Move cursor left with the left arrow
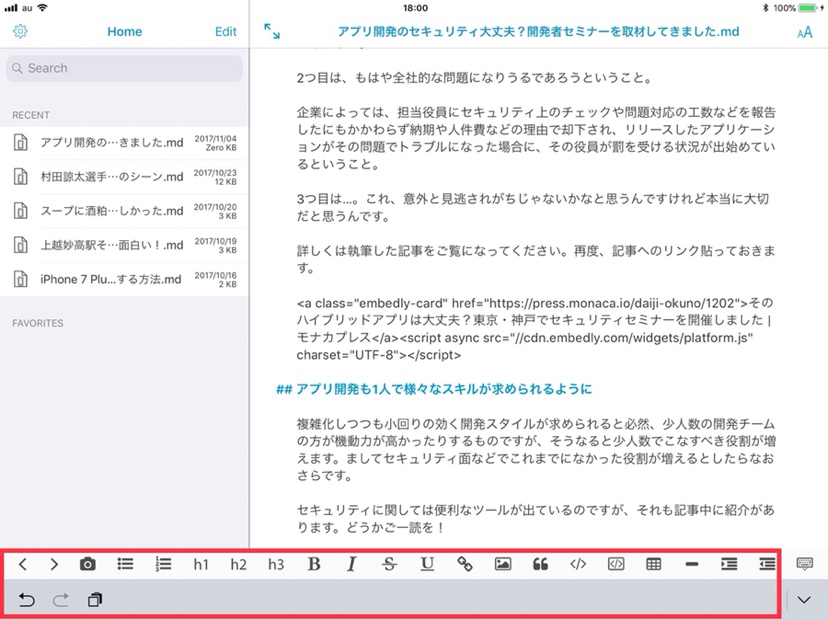This screenshot has width=828, height=620. point(23,564)
